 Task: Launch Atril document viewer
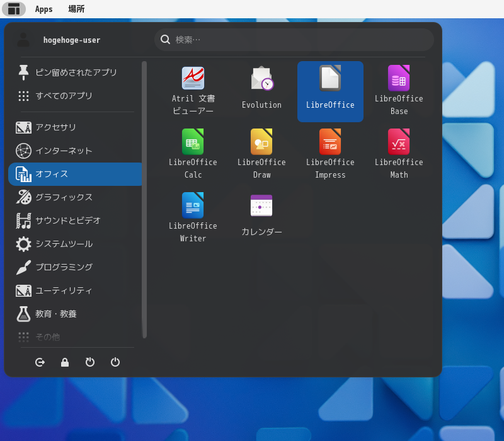(x=193, y=91)
